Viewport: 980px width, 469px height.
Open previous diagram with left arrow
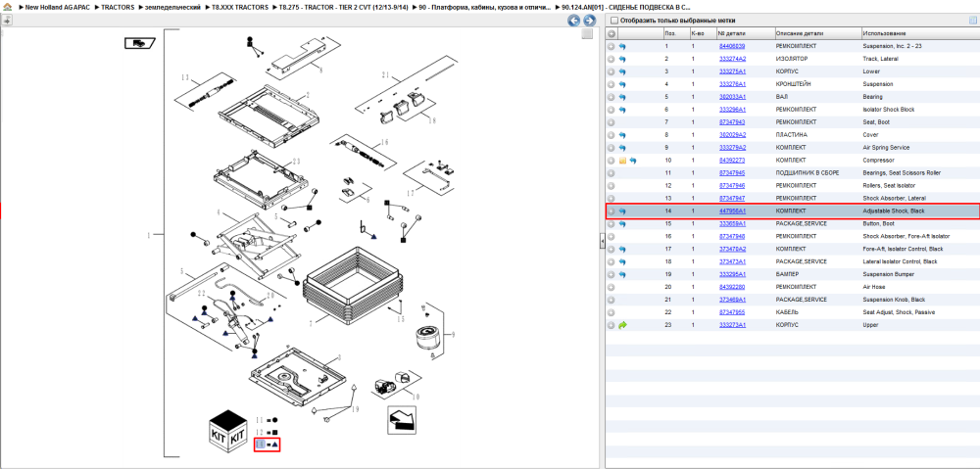click(x=573, y=21)
